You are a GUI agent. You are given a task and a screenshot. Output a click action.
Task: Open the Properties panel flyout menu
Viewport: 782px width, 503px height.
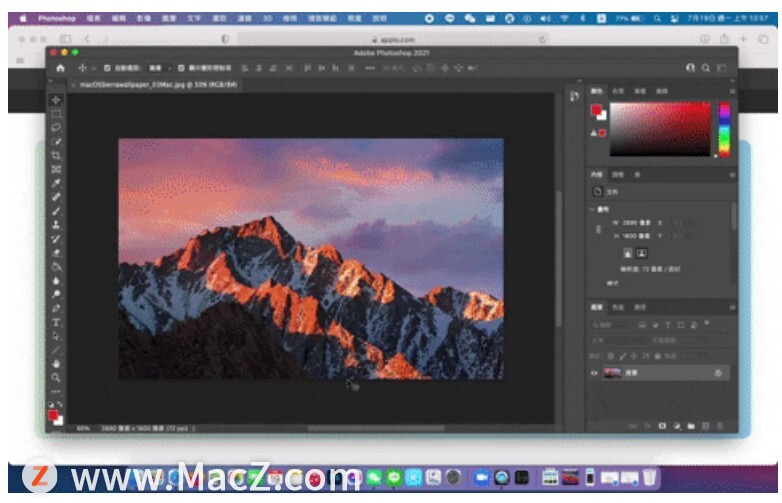732,175
